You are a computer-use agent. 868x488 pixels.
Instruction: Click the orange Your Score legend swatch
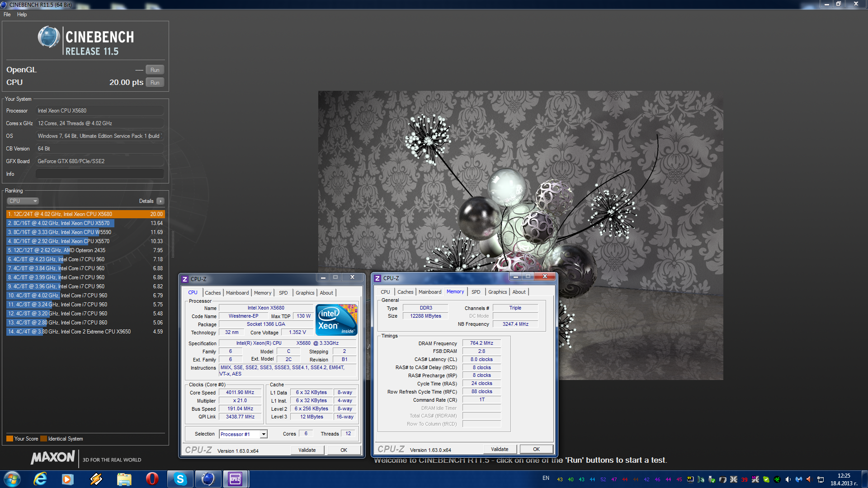tap(9, 439)
